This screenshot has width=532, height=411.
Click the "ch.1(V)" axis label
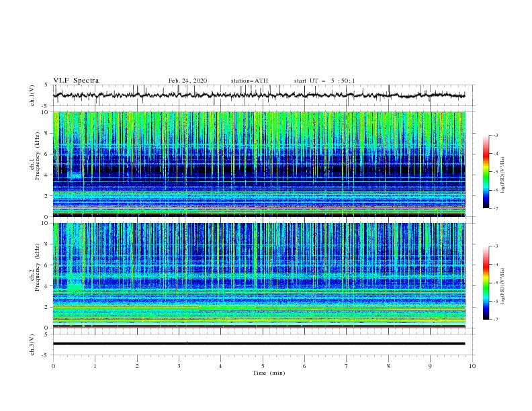(32, 95)
